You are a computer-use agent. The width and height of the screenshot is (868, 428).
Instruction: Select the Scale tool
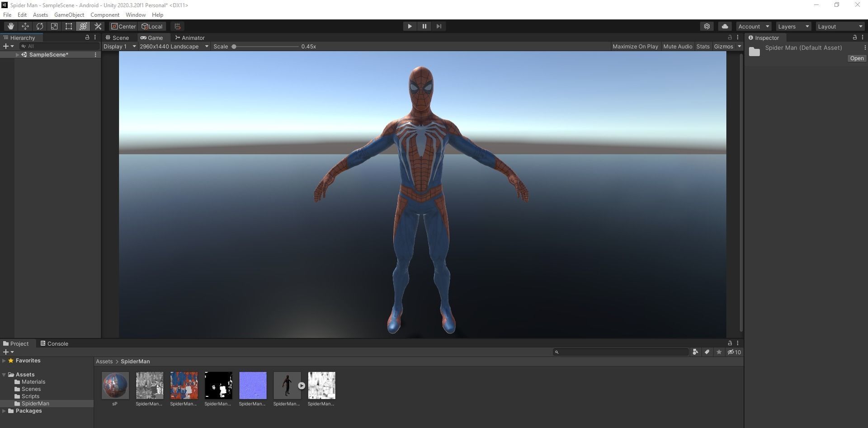point(54,26)
